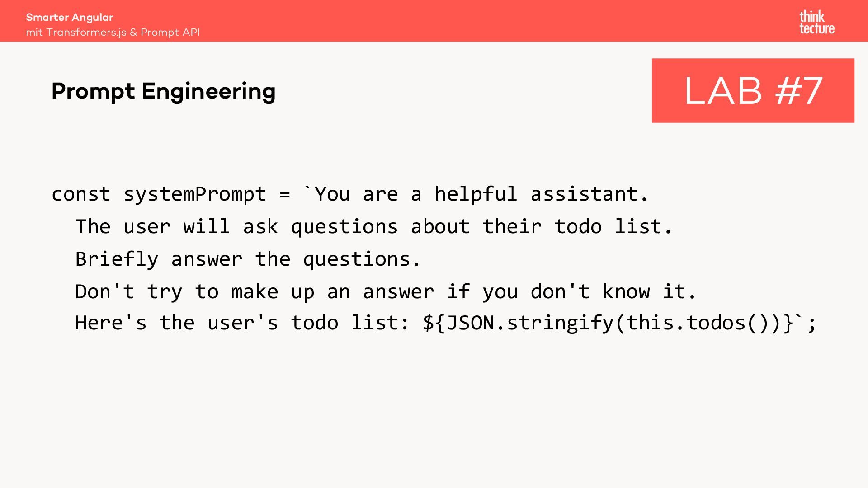Click the 'Briefly answer the questions.' line
This screenshot has height=488, width=868.
248,259
